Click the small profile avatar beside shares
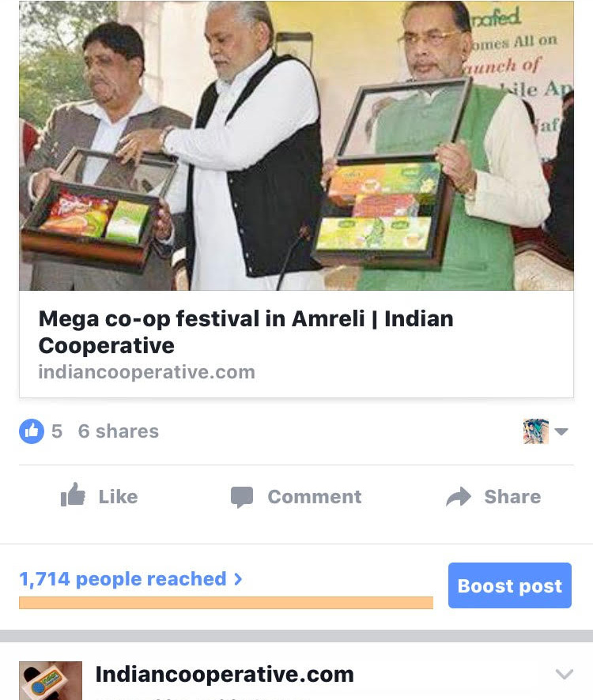The image size is (593, 700). click(x=536, y=431)
